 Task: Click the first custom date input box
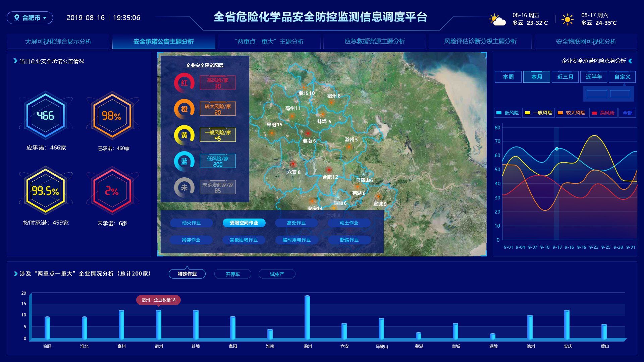pos(597,94)
